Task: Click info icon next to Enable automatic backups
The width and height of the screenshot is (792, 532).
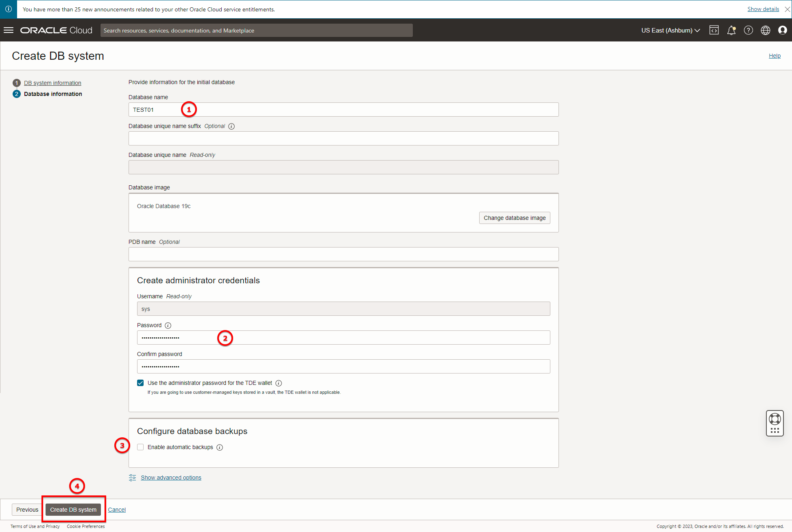Action: coord(220,447)
